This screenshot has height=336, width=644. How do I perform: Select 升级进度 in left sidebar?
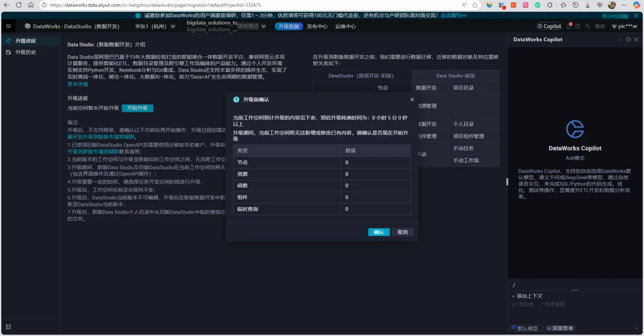tap(30, 41)
